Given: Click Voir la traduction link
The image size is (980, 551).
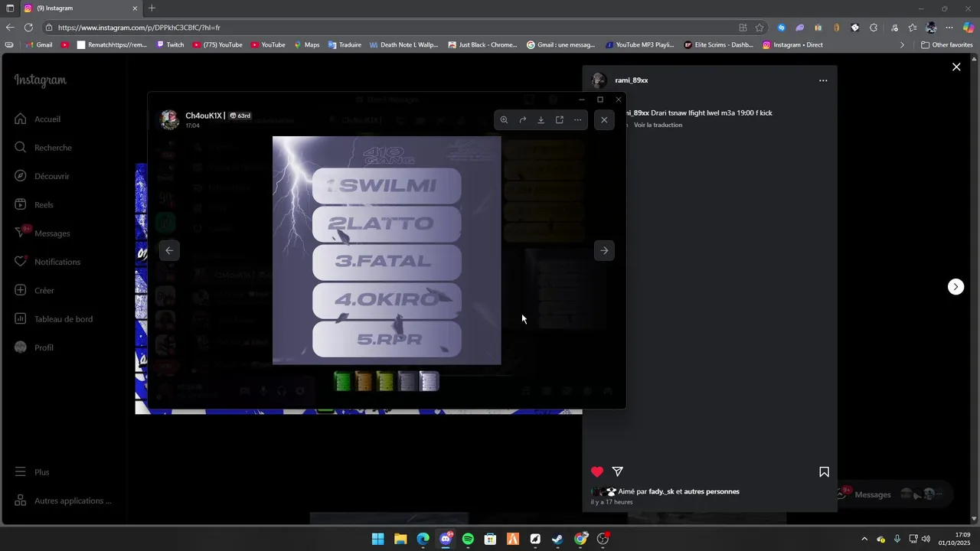Looking at the screenshot, I should click(658, 125).
